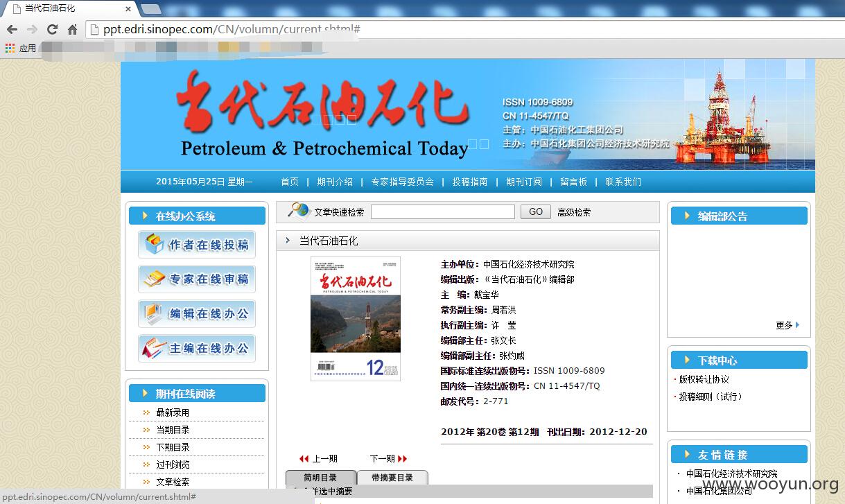The image size is (845, 504).
Task: Click the magnifier icon beside 文章快速检索
Action: click(299, 210)
